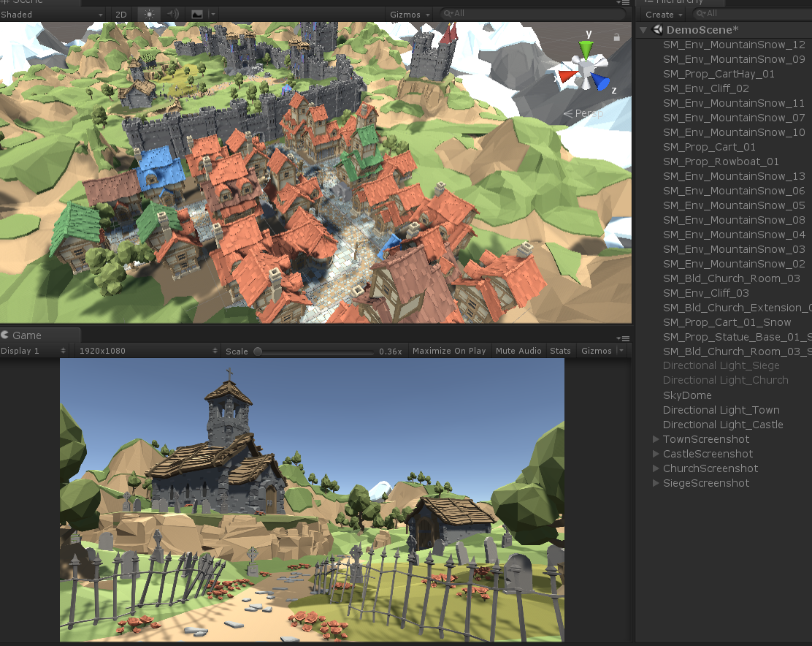The image size is (812, 646).
Task: Toggle Maximize On Play
Action: 449,351
